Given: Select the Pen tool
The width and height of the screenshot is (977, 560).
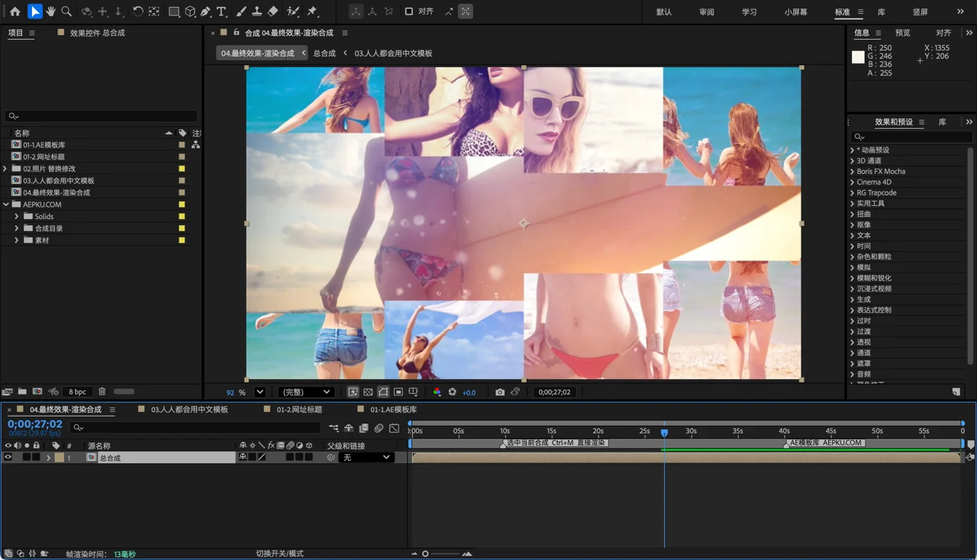Looking at the screenshot, I should click(205, 11).
